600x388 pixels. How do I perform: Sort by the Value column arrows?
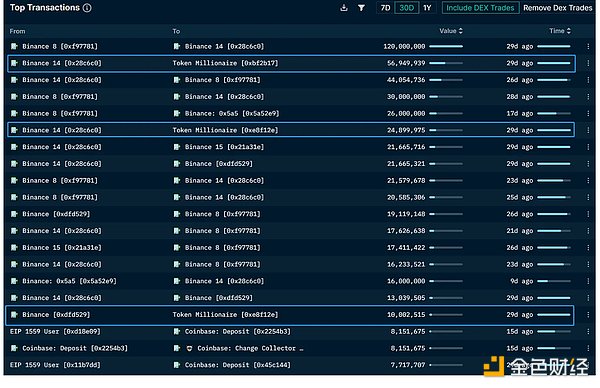click(461, 31)
